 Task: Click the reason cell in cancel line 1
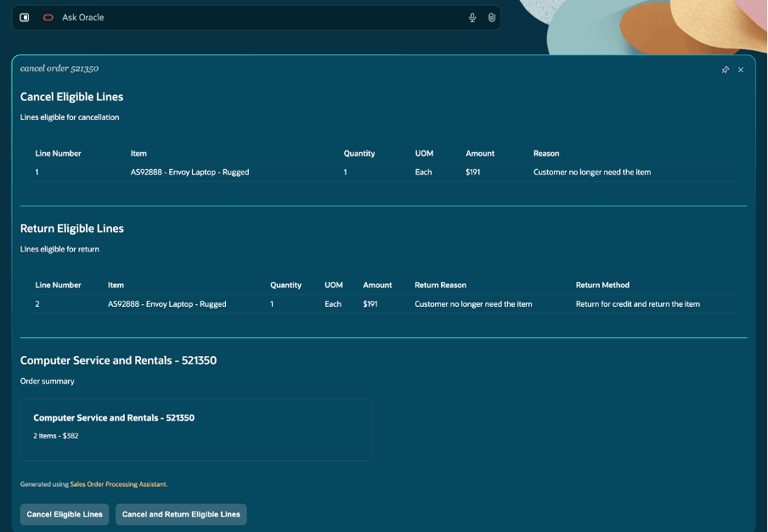pyautogui.click(x=592, y=172)
